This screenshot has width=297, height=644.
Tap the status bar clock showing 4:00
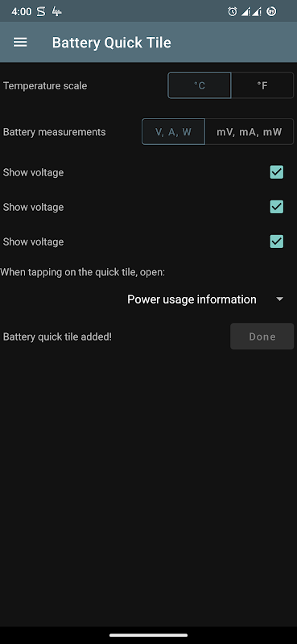[22, 11]
